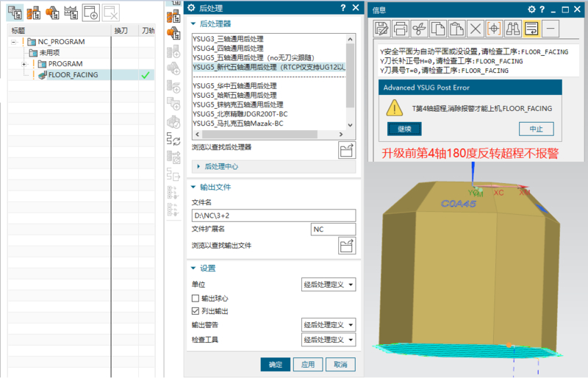Collapse the 后处理器 section
588x378 pixels.
193,24
